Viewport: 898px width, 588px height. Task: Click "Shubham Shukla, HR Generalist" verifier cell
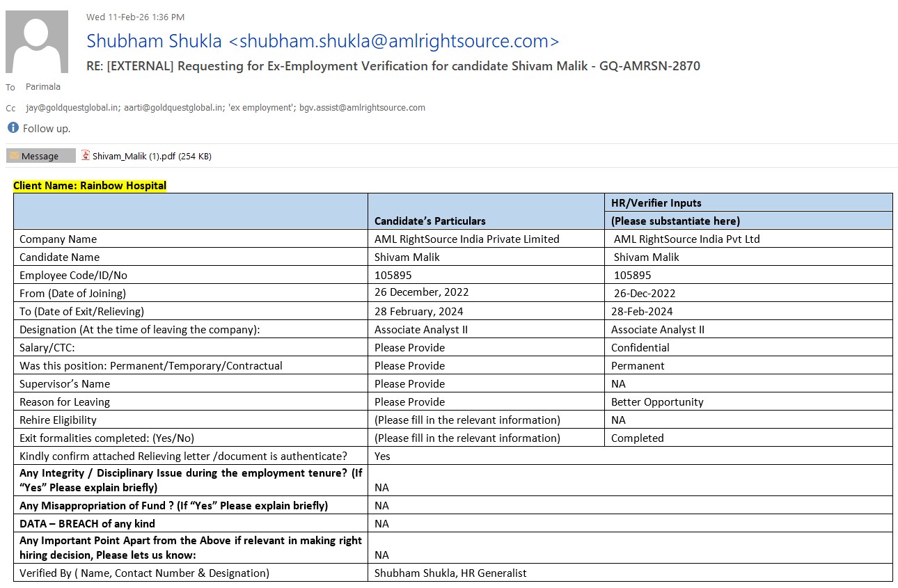(450, 573)
